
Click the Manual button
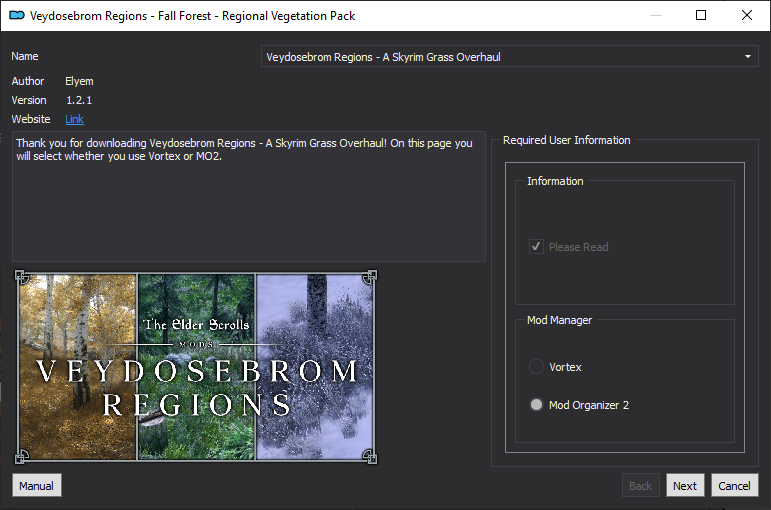[x=36, y=485]
